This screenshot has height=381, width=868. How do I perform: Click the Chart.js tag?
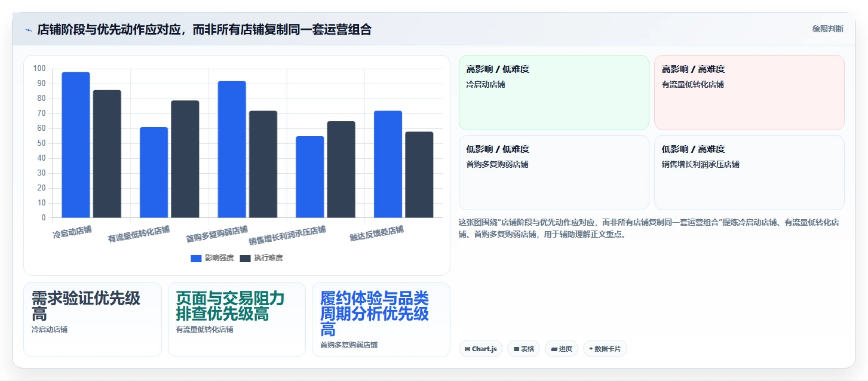click(480, 349)
